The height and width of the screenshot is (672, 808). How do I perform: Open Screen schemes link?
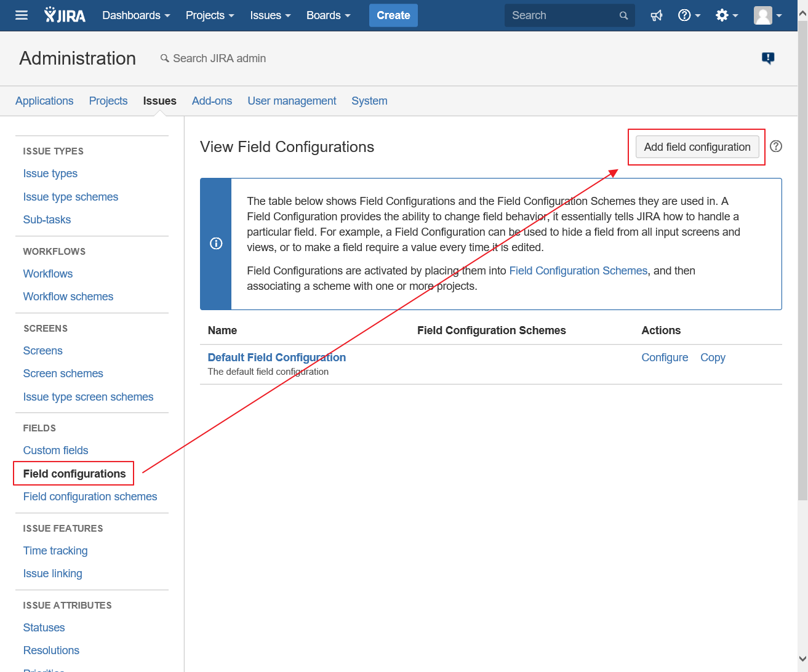point(63,374)
